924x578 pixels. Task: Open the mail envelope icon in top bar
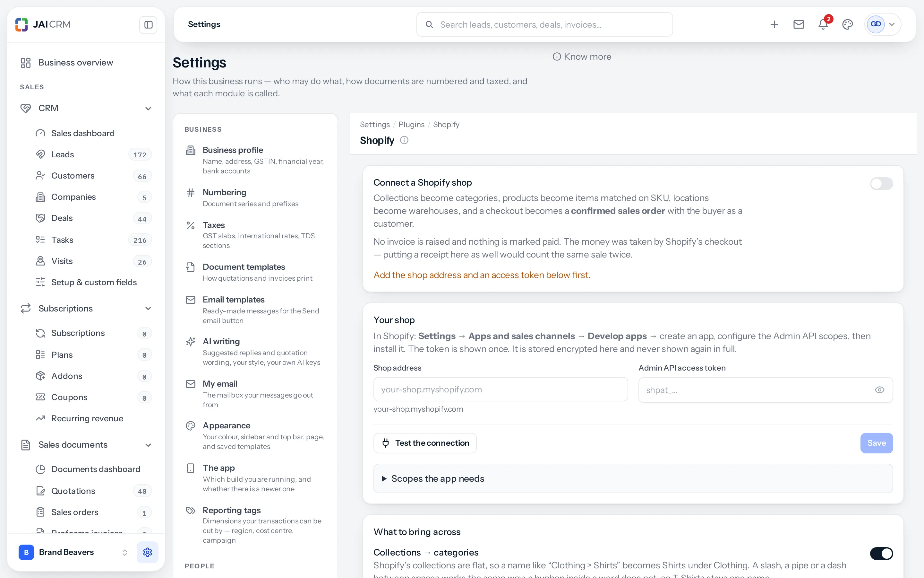point(799,24)
